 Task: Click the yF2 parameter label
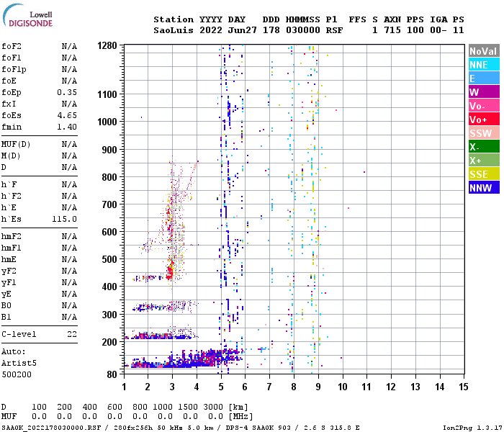[x=9, y=271]
